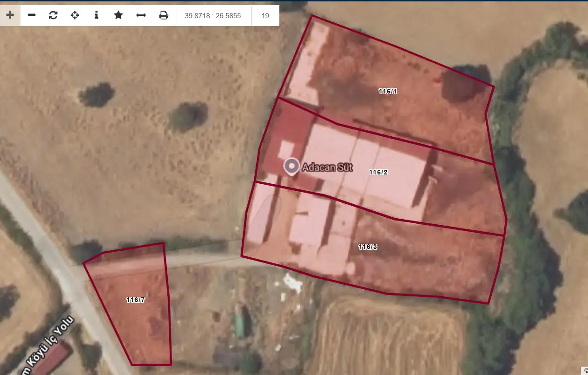Image resolution: width=588 pixels, height=375 pixels.
Task: Select parcel label 116/7
Action: [x=136, y=300]
